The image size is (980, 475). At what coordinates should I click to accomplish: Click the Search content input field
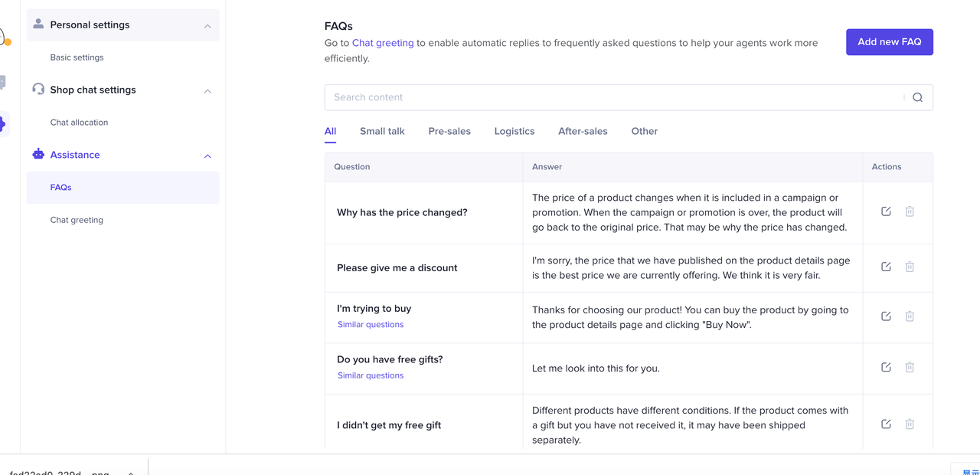tap(612, 97)
